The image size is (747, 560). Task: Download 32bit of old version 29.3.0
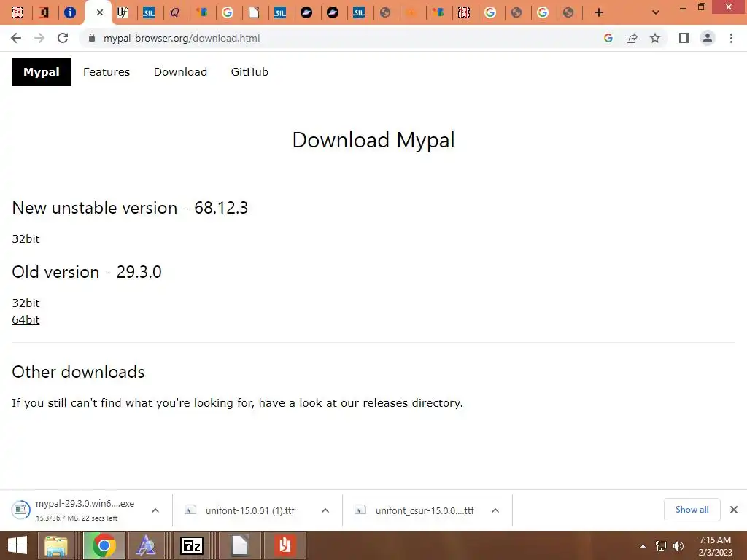(26, 303)
